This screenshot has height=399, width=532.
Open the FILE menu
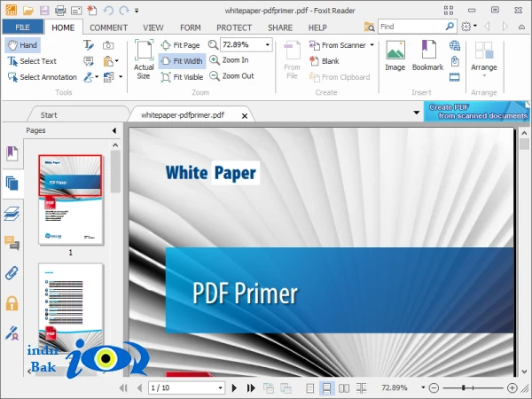(x=23, y=27)
